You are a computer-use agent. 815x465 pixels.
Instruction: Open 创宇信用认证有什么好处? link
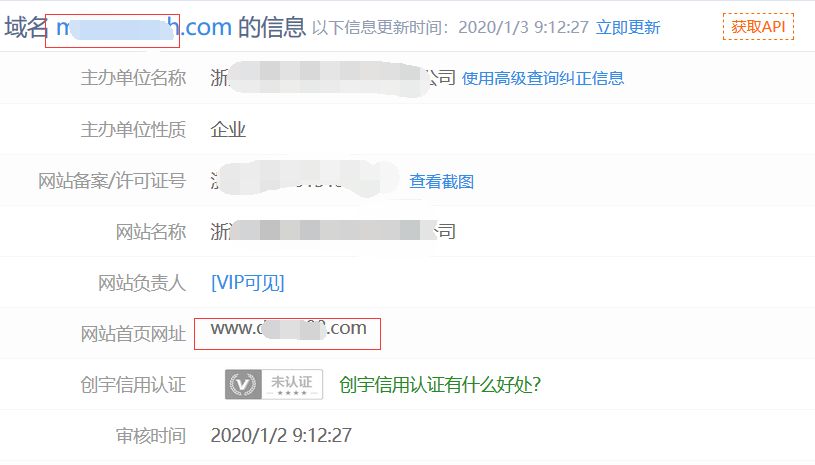tap(440, 385)
